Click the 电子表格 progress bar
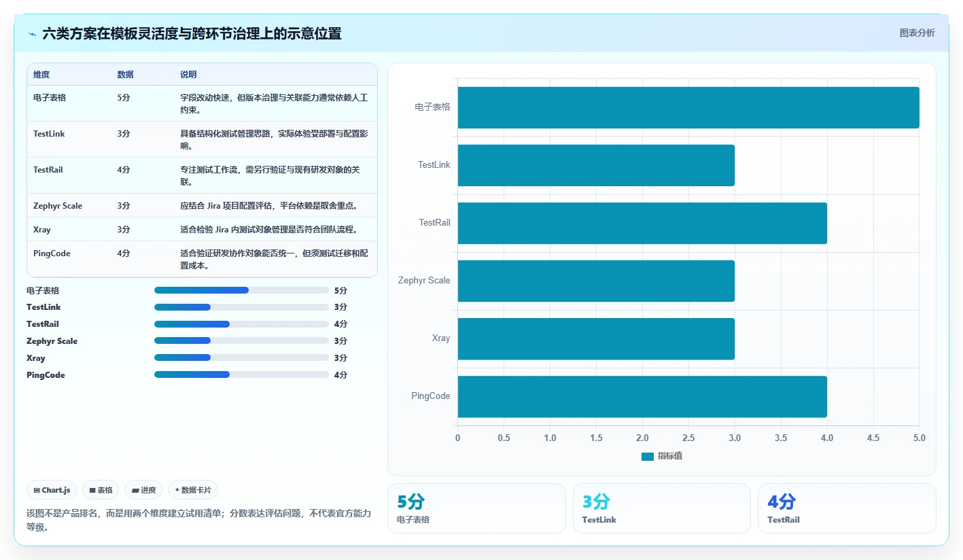Screen dimensions: 963x560 [x=241, y=290]
